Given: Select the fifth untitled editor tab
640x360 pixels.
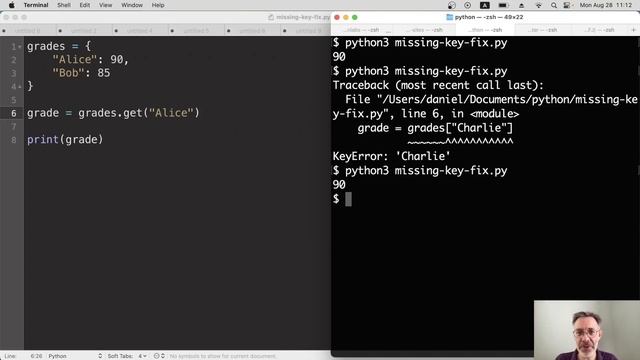Looking at the screenshot, I should click(252, 31).
